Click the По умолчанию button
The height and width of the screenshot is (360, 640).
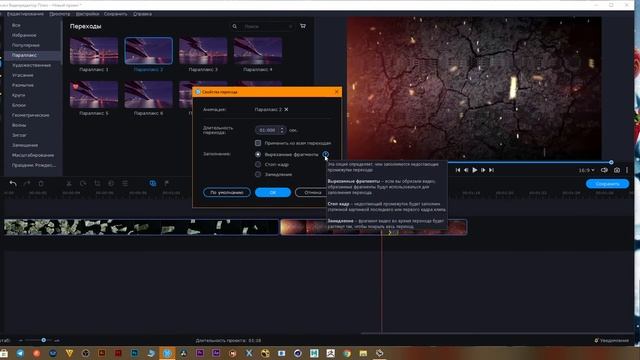click(x=227, y=192)
